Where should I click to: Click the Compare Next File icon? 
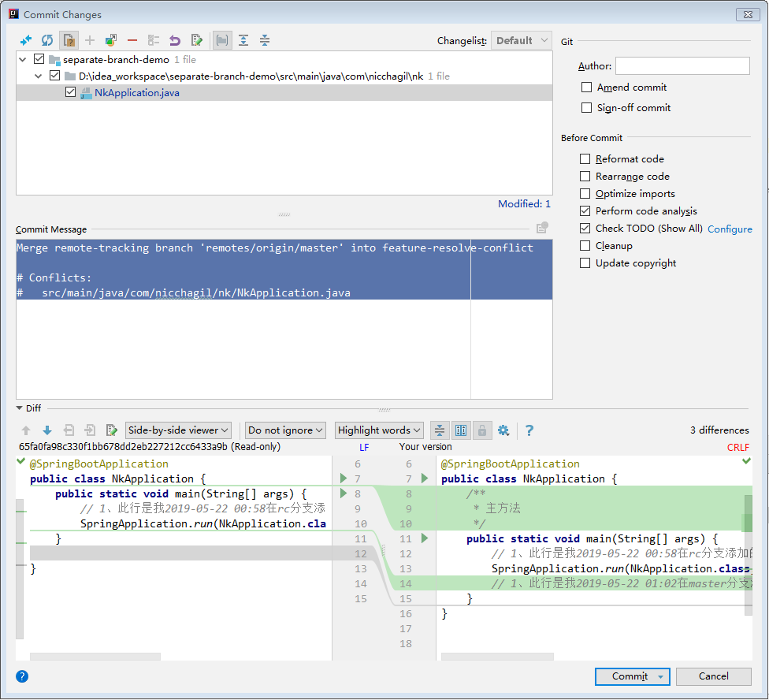click(90, 430)
